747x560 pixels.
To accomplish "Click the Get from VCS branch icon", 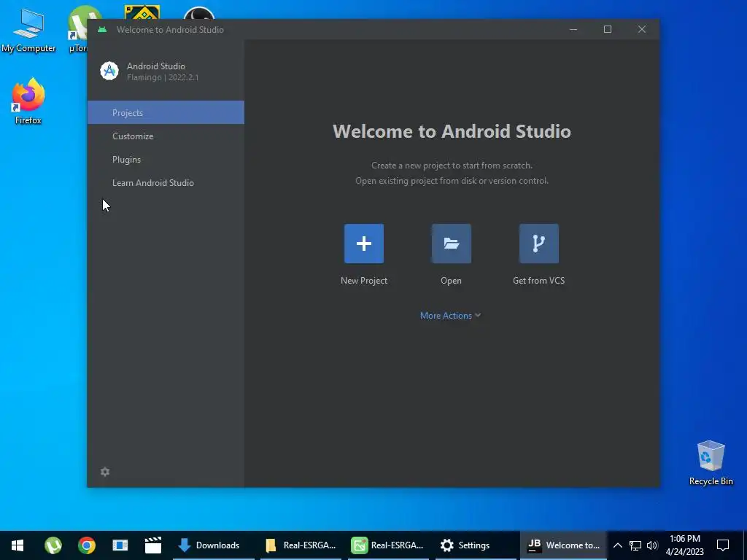I will tap(539, 244).
